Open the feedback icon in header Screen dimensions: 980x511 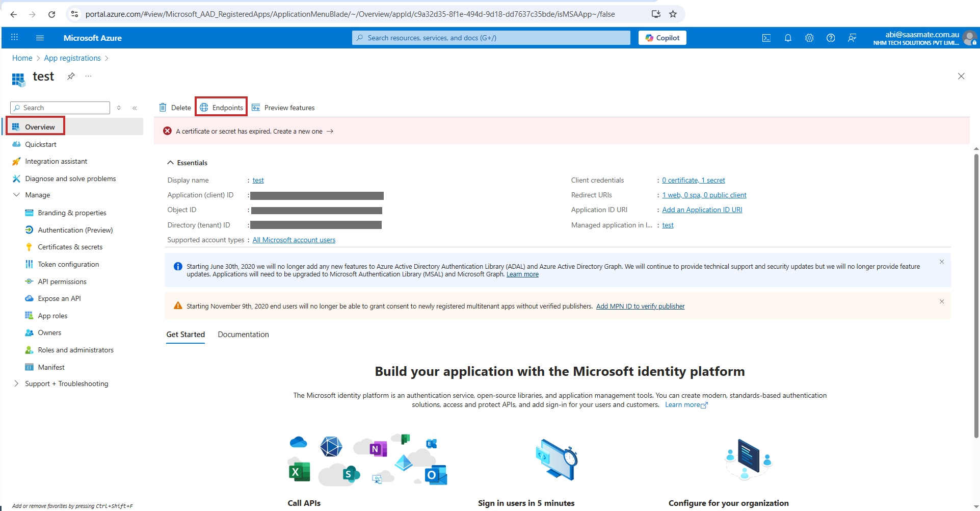(852, 38)
